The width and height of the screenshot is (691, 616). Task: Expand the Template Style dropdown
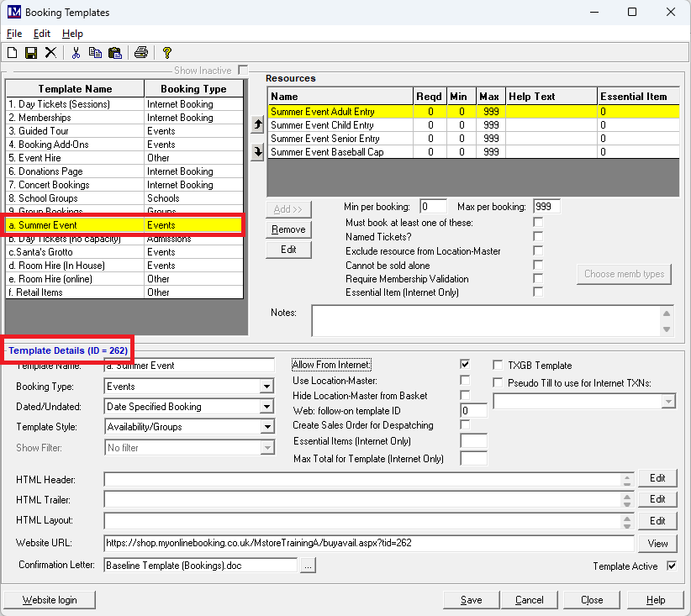click(266, 427)
